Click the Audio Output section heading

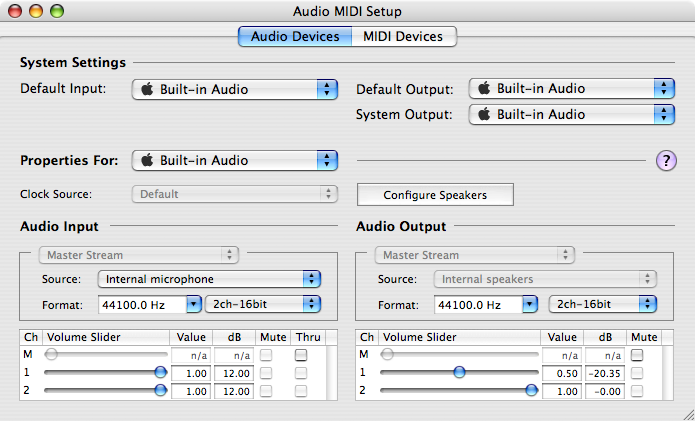tap(401, 226)
